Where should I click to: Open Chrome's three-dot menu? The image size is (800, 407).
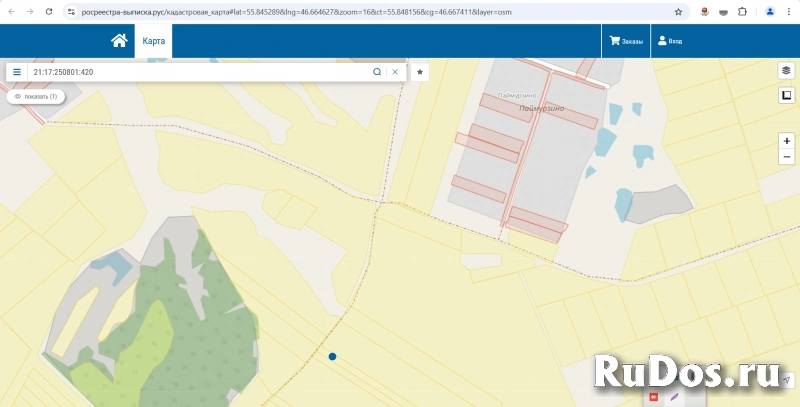pyautogui.click(x=789, y=12)
